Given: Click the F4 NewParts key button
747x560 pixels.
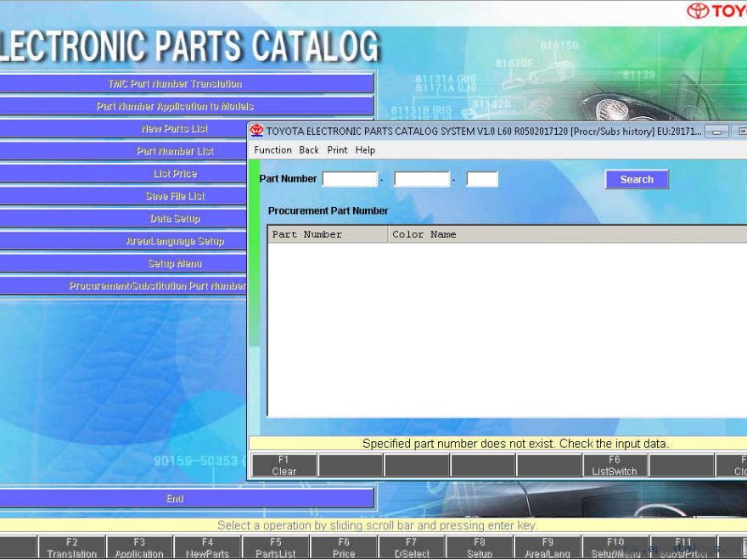Looking at the screenshot, I should [x=208, y=547].
